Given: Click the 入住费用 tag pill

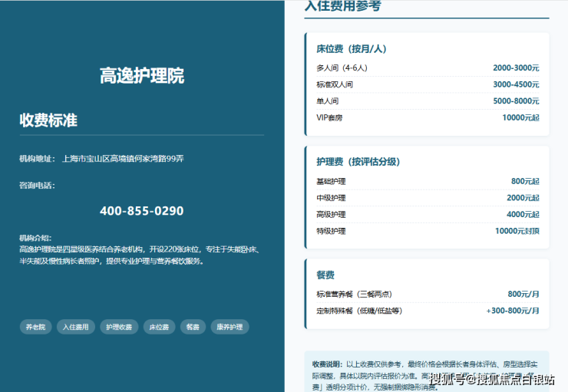Looking at the screenshot, I should (76, 327).
